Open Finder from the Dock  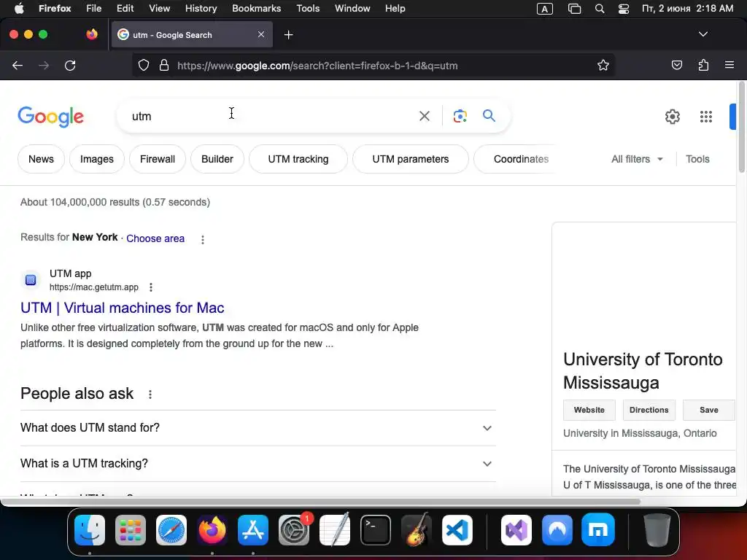[90, 529]
